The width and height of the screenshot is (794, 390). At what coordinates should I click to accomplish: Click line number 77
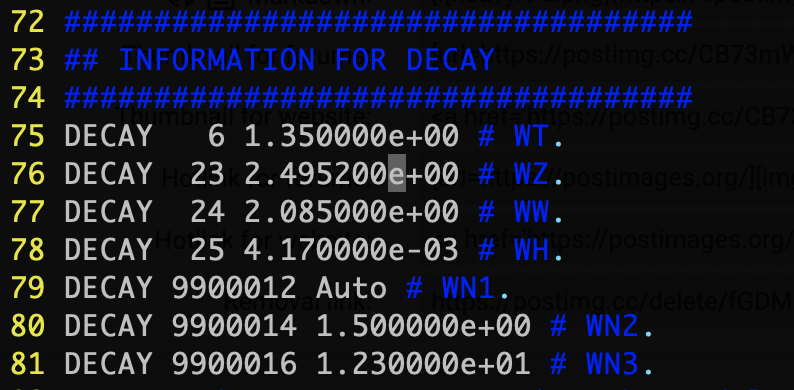pos(28,211)
